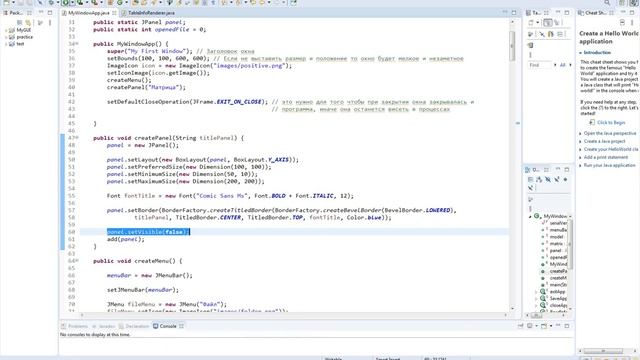Click the Debug bug icon in the toolbar
640x360 pixels.
(x=51, y=3)
